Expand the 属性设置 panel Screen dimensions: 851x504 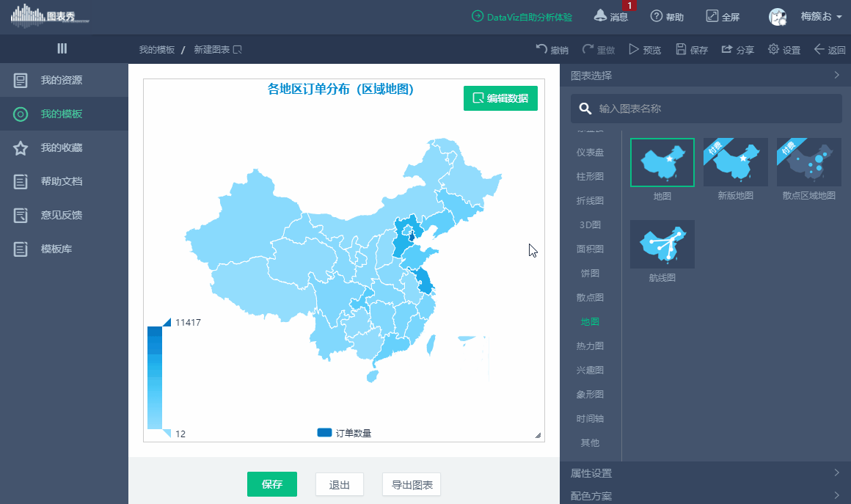pyautogui.click(x=705, y=472)
